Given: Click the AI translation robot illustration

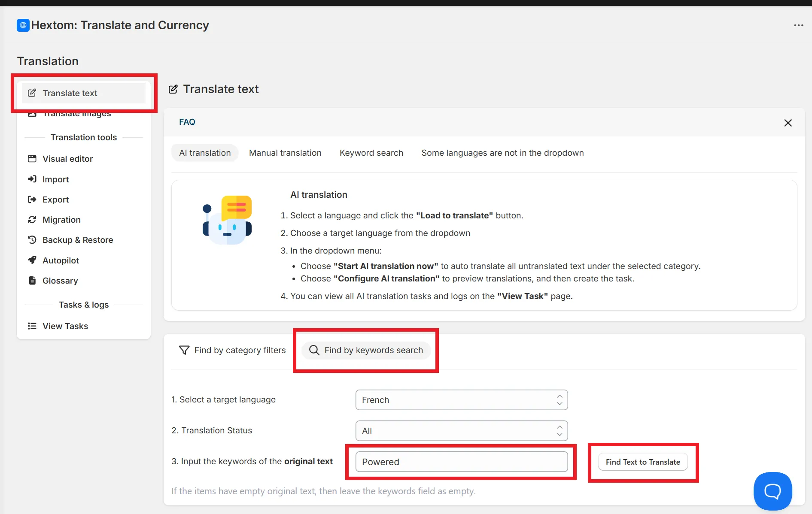Looking at the screenshot, I should 227,220.
